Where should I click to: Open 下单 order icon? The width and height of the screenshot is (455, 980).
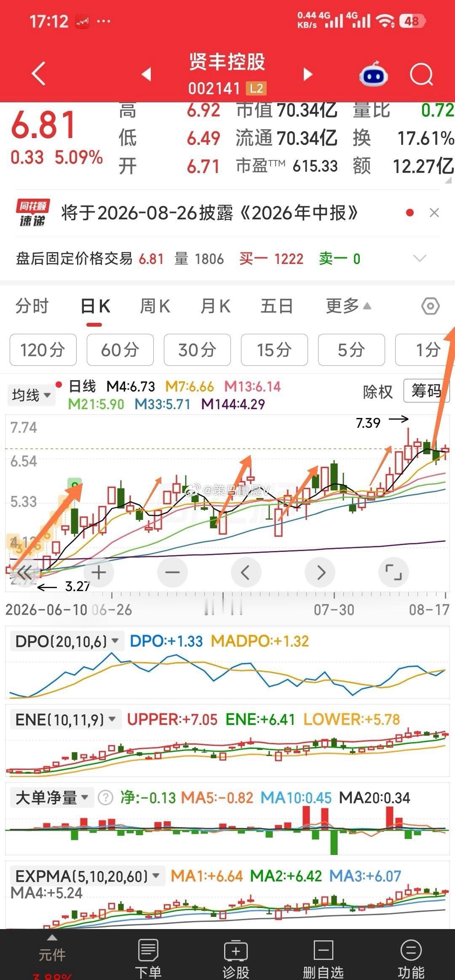[x=148, y=959]
